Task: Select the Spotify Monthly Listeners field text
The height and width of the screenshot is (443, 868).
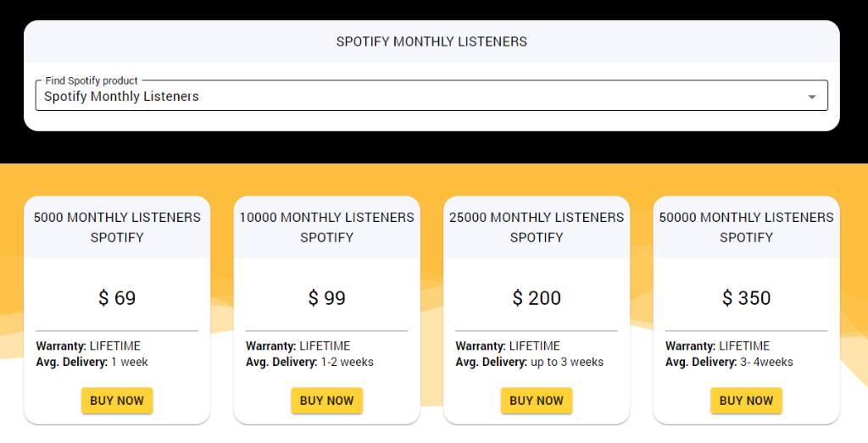Action: tap(121, 97)
